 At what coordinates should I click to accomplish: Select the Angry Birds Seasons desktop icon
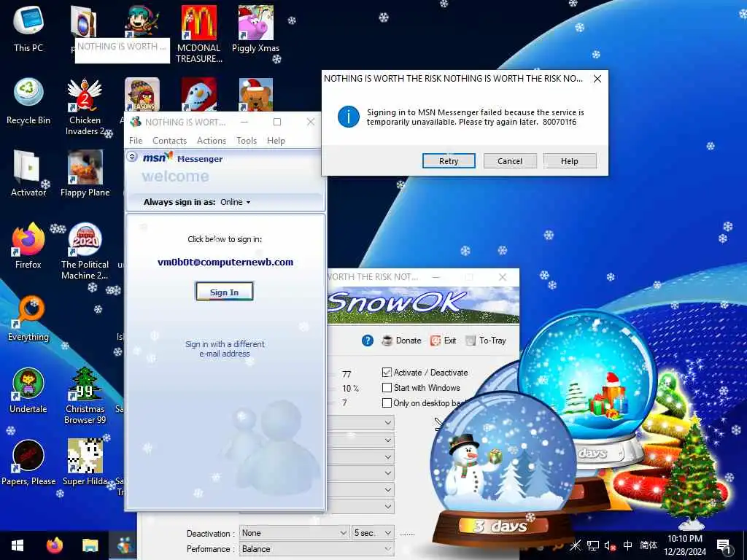(142, 94)
